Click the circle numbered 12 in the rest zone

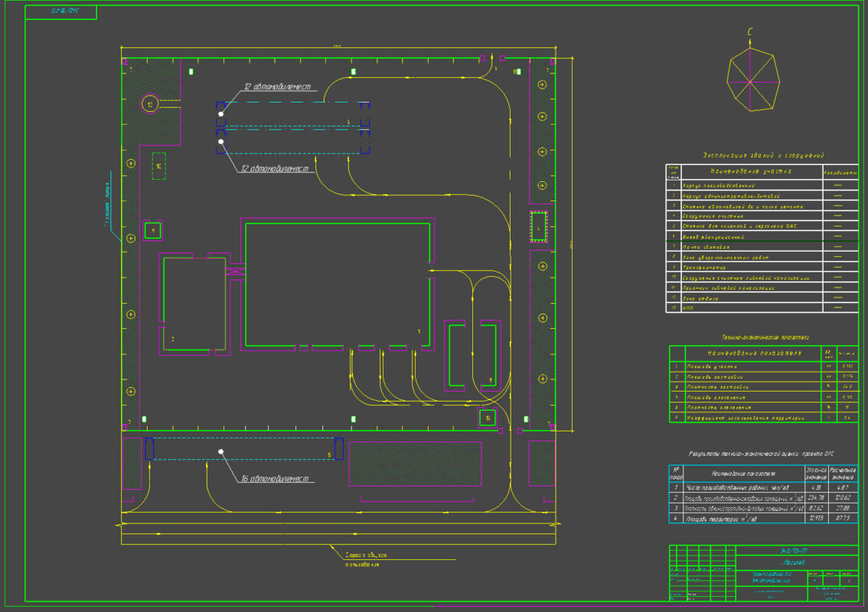point(150,104)
